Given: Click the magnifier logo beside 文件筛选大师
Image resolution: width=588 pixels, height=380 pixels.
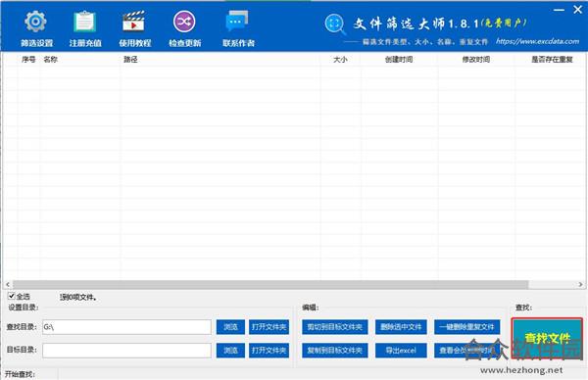Looking at the screenshot, I should click(x=335, y=24).
